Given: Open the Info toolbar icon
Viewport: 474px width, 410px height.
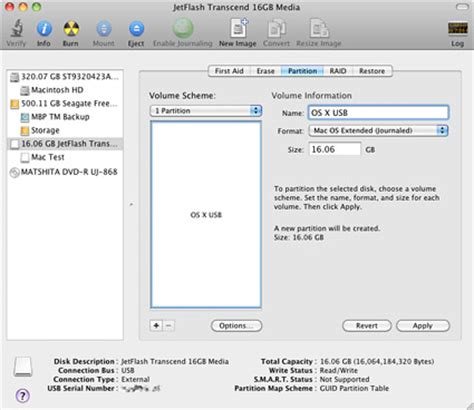Looking at the screenshot, I should click(44, 29).
